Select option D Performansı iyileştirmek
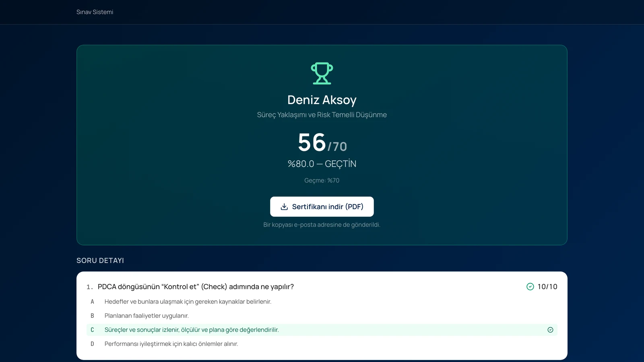This screenshot has width=644, height=362. 322,344
